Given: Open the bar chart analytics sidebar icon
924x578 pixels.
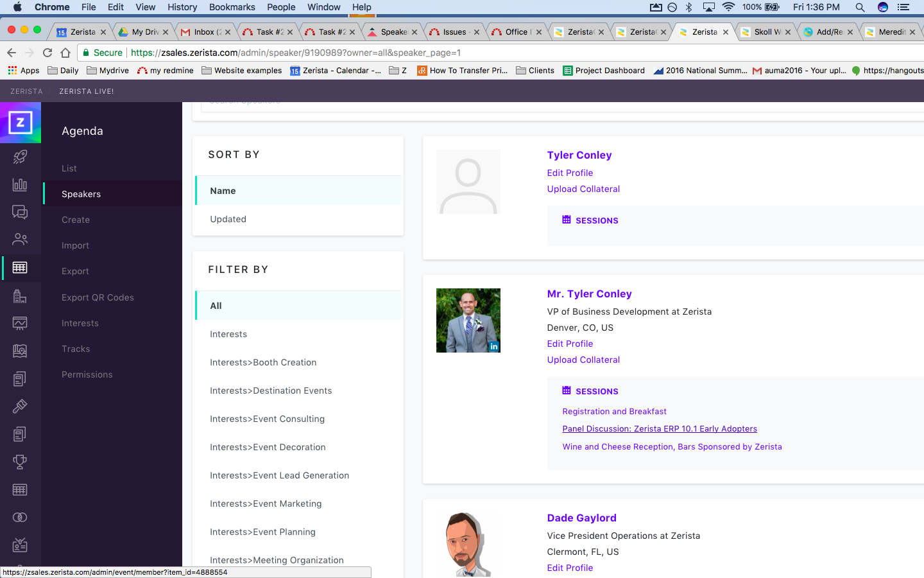Looking at the screenshot, I should pos(20,184).
